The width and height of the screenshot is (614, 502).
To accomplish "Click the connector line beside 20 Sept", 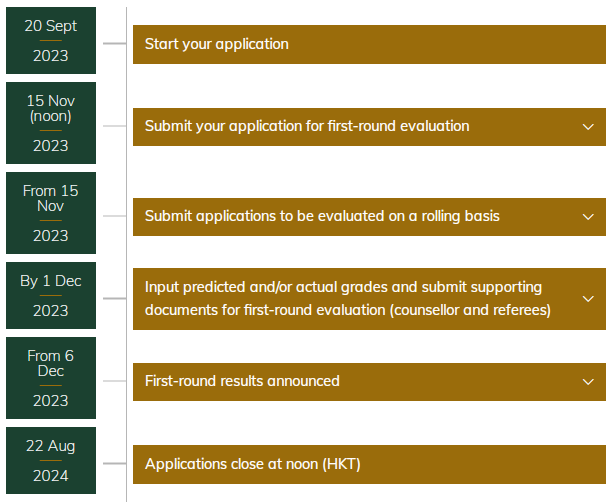I will click(114, 43).
